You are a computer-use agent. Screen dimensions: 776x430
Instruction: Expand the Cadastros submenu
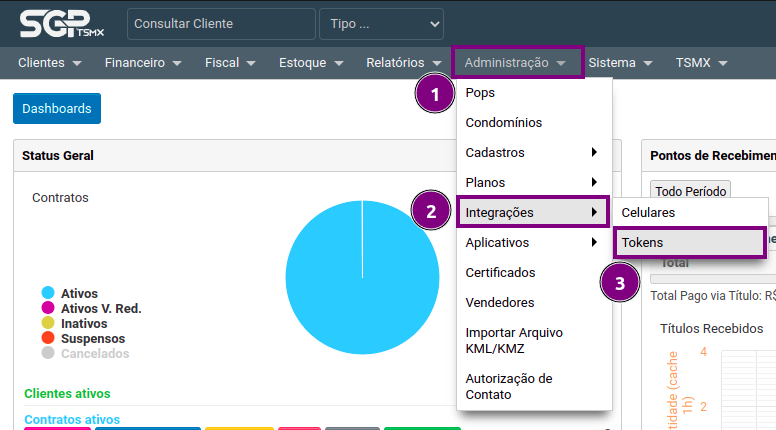click(x=532, y=153)
